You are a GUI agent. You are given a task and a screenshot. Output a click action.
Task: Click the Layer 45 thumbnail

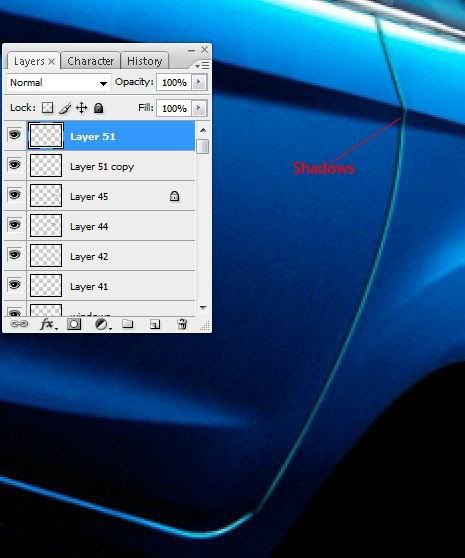46,195
